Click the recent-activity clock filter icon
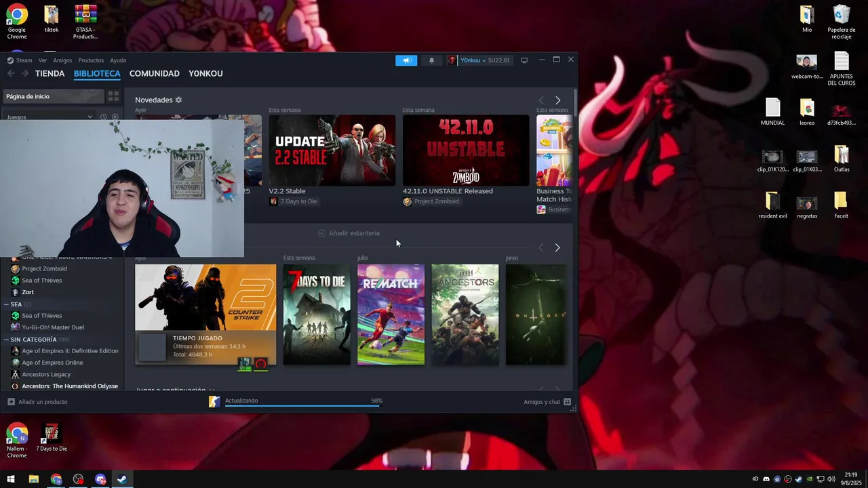Screen dimensions: 868x488 pyautogui.click(x=104, y=117)
